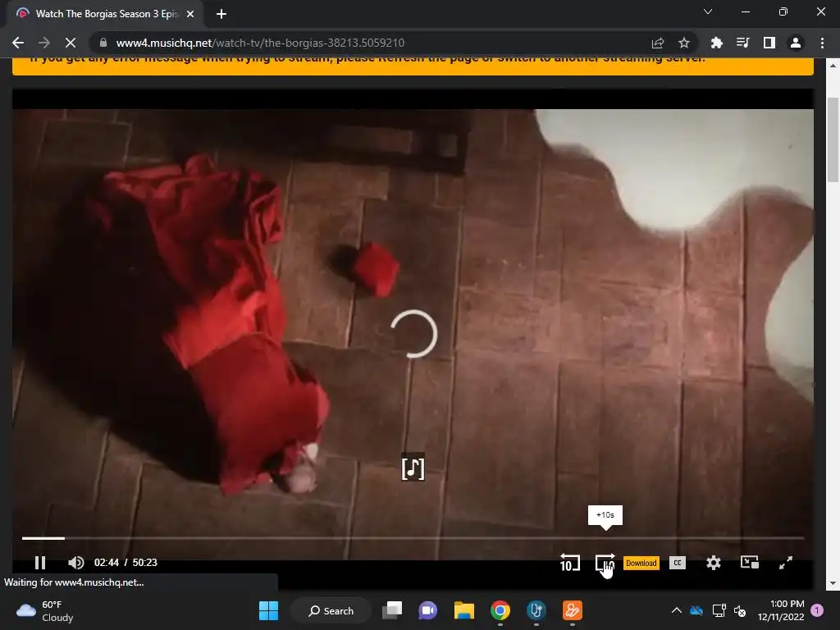840x630 pixels.
Task: Pause the video playback
Action: pos(39,563)
